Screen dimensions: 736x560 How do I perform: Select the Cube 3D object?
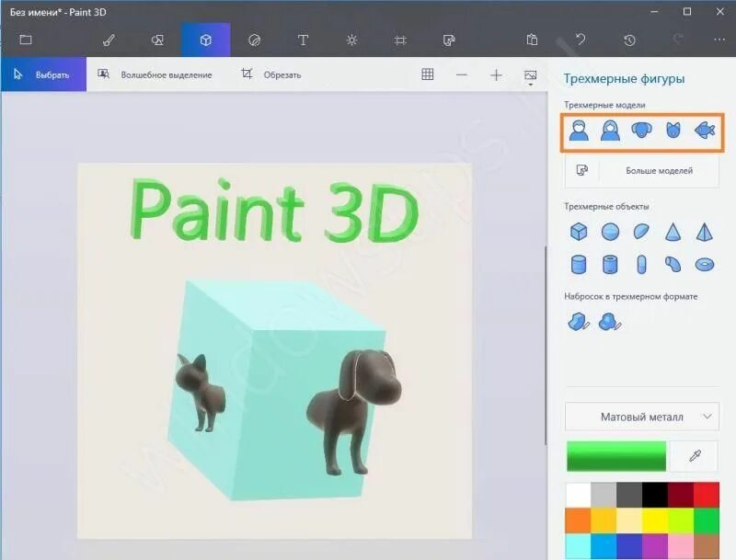click(579, 232)
